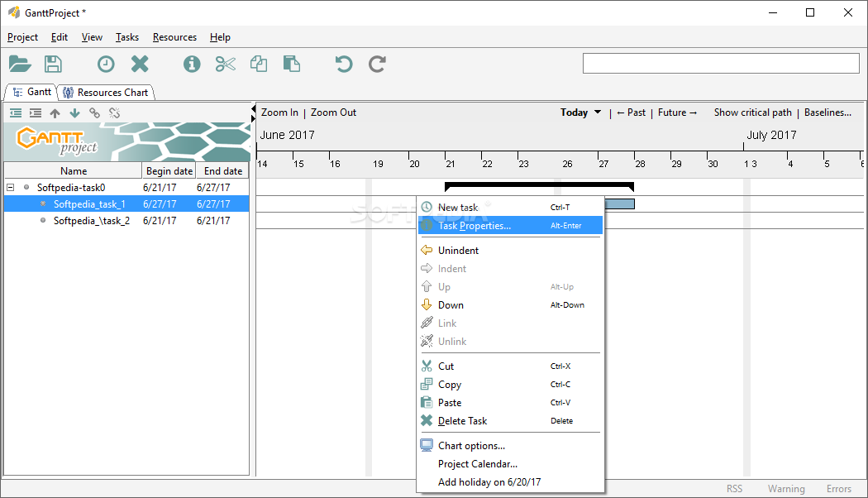Open Baselines... dialog
Viewport: 868px width, 498px height.
pos(827,113)
